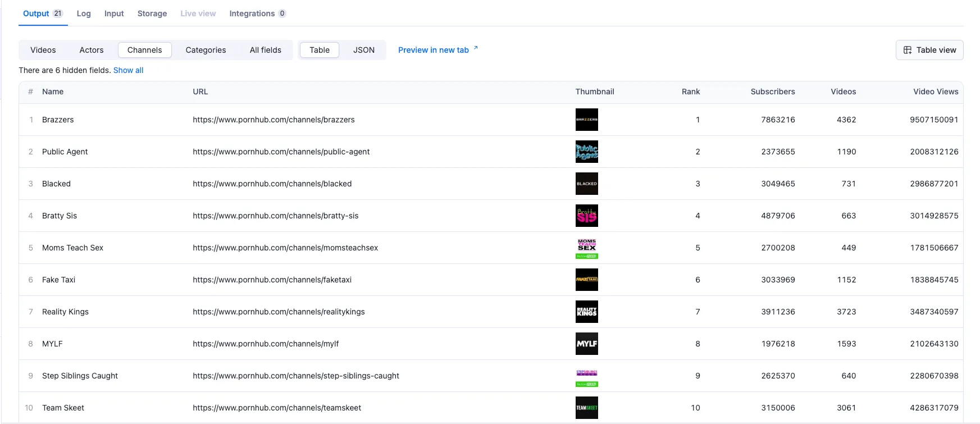
Task: Click the Name column header
Action: [x=53, y=92]
